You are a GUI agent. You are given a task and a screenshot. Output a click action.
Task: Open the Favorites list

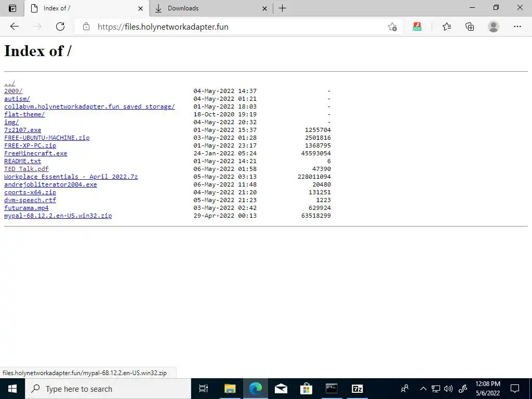(x=446, y=26)
